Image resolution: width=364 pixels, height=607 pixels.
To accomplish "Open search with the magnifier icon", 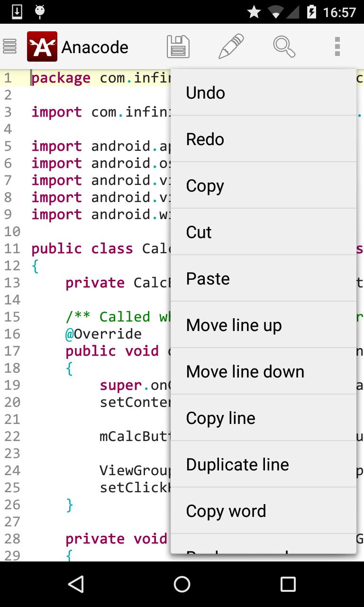I will click(x=284, y=46).
